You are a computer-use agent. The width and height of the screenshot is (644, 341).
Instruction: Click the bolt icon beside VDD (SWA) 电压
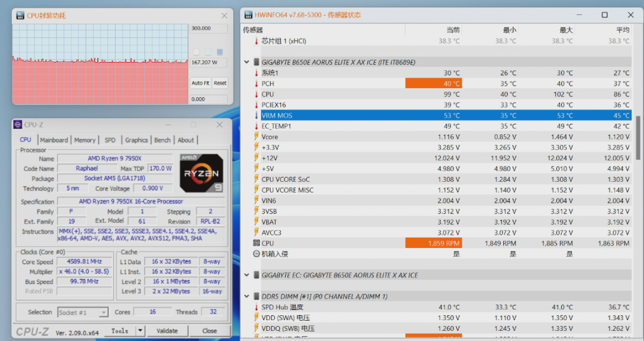(x=256, y=318)
